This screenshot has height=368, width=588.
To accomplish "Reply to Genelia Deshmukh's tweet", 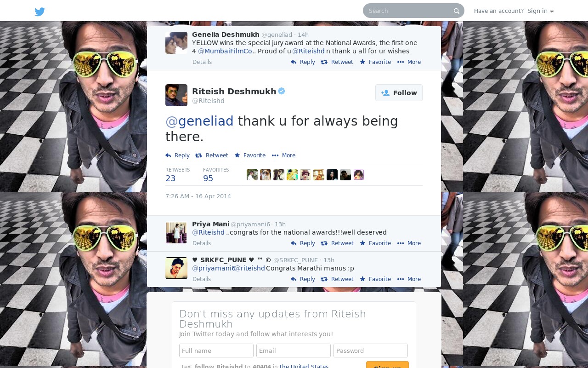I will click(x=303, y=62).
